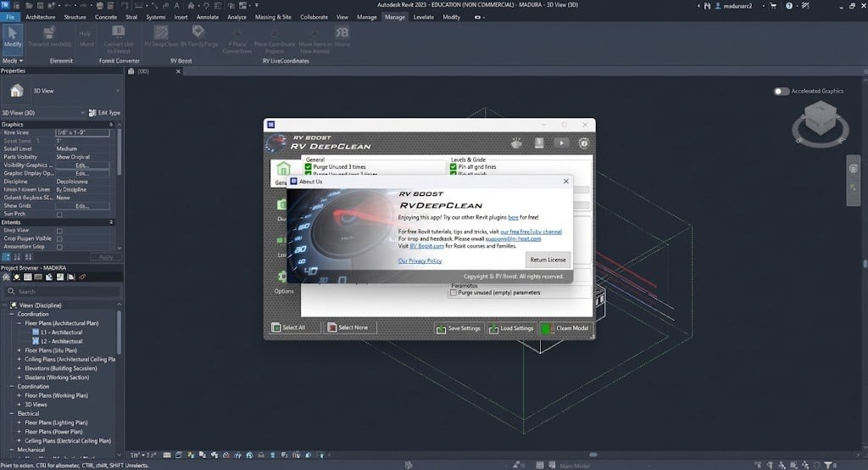The width and height of the screenshot is (868, 470).
Task: Select the Modify arrow tool in ribbon
Action: (x=12, y=36)
